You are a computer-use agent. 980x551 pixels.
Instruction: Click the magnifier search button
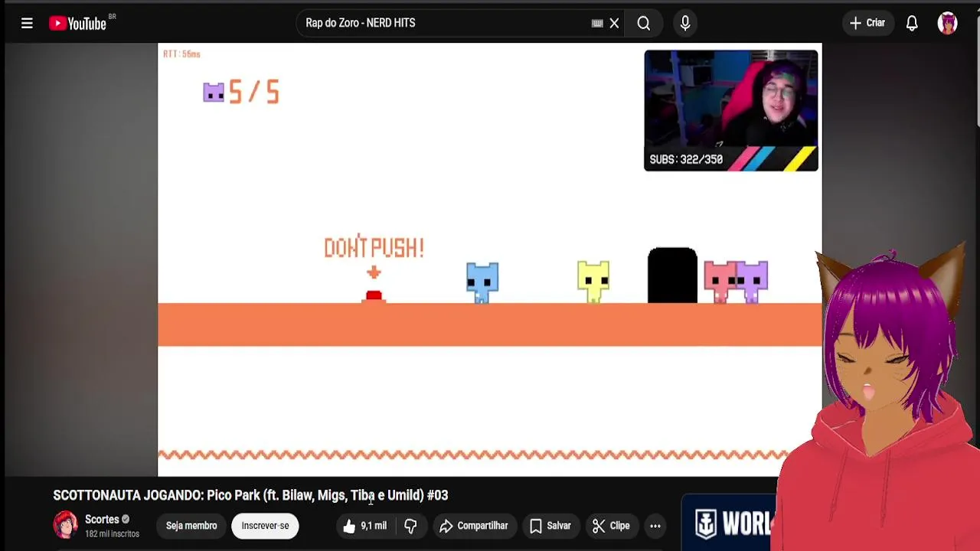pos(644,23)
